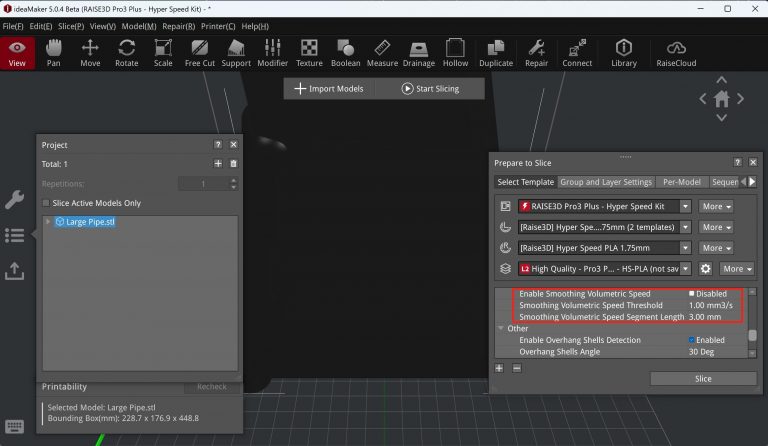Click the list icon in left sidebar
Image resolution: width=768 pixels, height=446 pixels.
point(14,235)
